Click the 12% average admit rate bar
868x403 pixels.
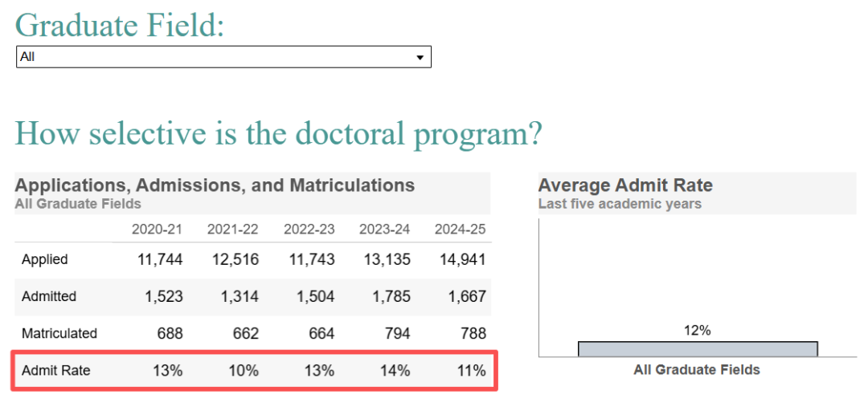click(697, 348)
